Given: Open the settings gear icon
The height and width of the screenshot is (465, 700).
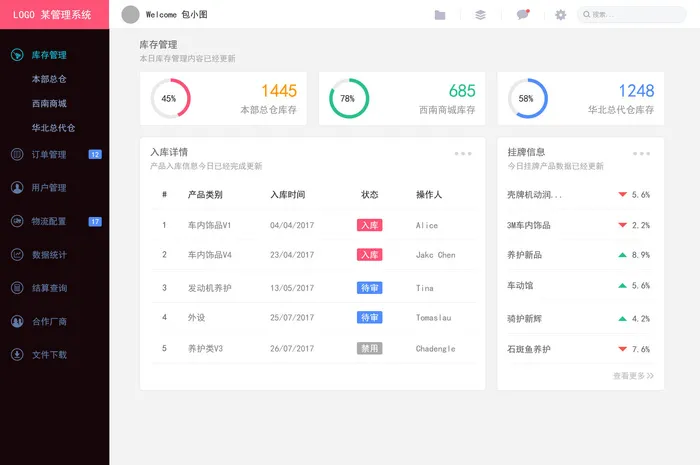Looking at the screenshot, I should click(x=560, y=15).
